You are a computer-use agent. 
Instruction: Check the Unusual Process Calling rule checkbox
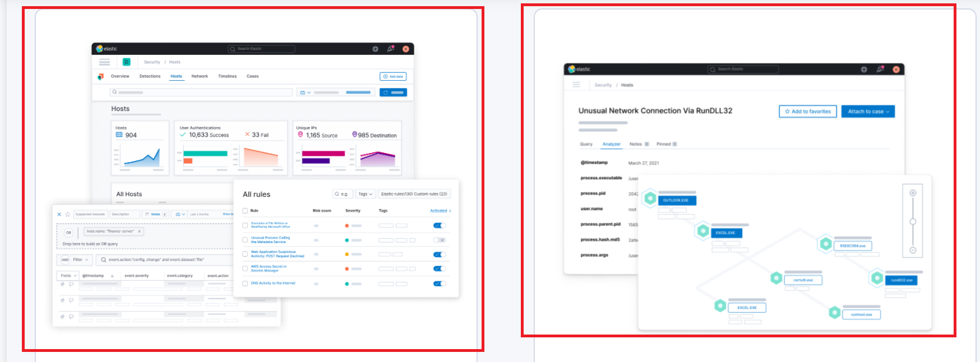coord(245,240)
